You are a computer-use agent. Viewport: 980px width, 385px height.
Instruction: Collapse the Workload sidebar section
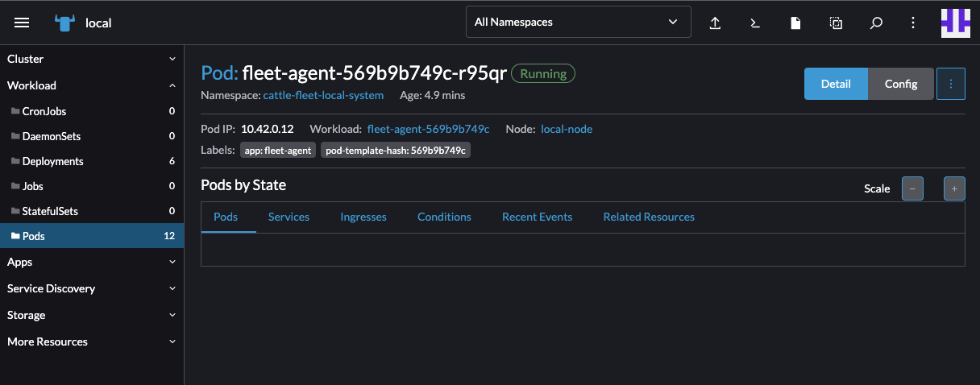[x=92, y=85]
